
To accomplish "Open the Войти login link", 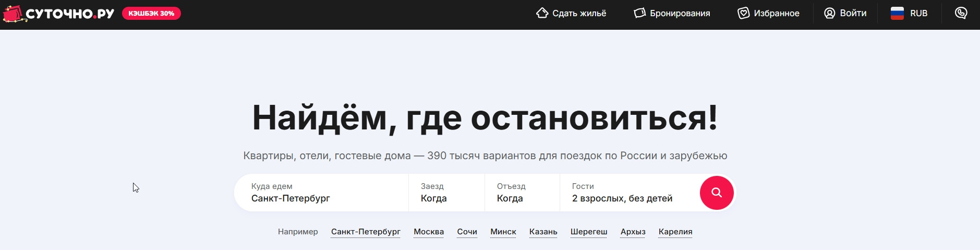I will point(845,13).
